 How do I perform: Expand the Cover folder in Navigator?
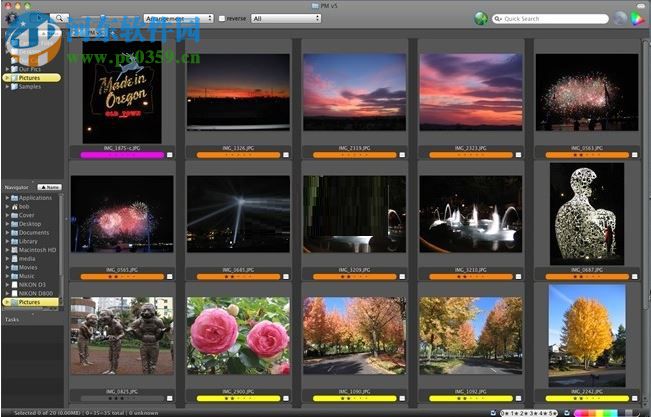coord(7,215)
